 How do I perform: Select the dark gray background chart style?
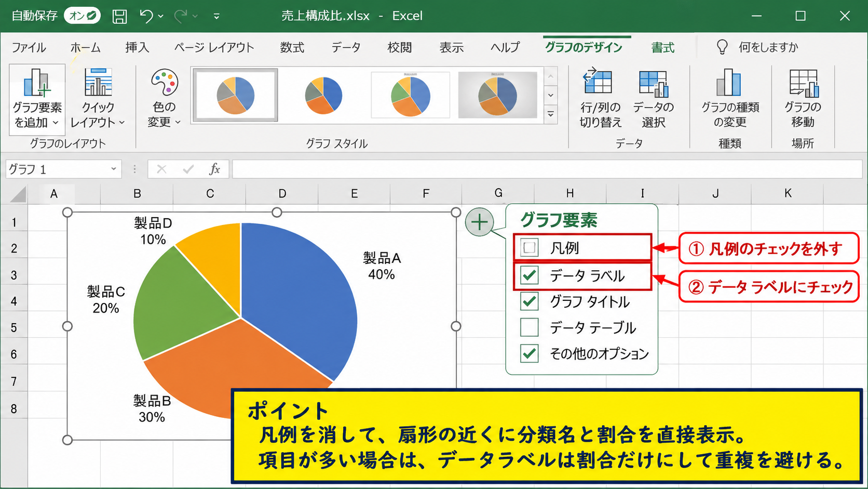pyautogui.click(x=498, y=95)
